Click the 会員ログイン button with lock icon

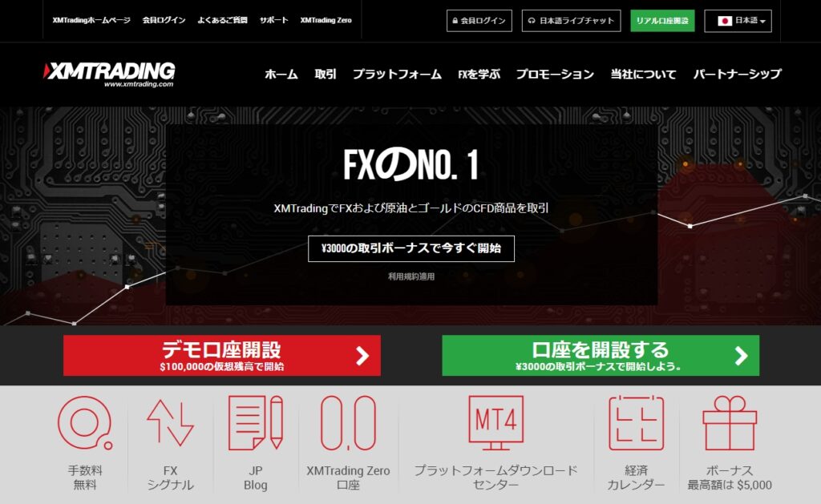click(479, 21)
